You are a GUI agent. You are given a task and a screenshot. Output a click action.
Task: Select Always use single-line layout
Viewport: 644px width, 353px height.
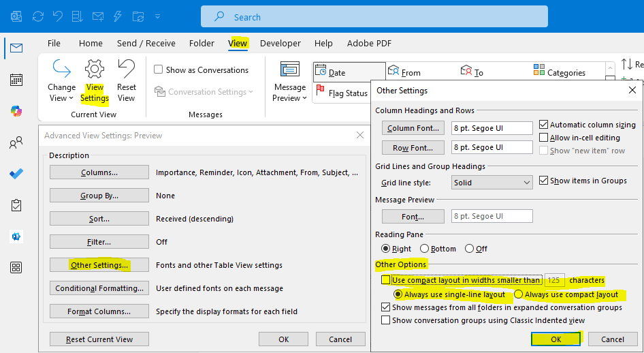click(x=398, y=294)
